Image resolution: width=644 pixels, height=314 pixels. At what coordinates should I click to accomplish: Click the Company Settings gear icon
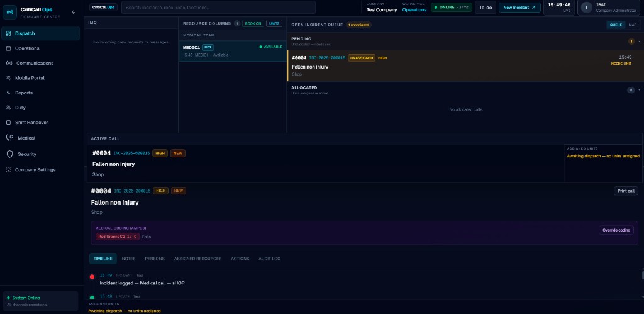[x=8, y=170]
